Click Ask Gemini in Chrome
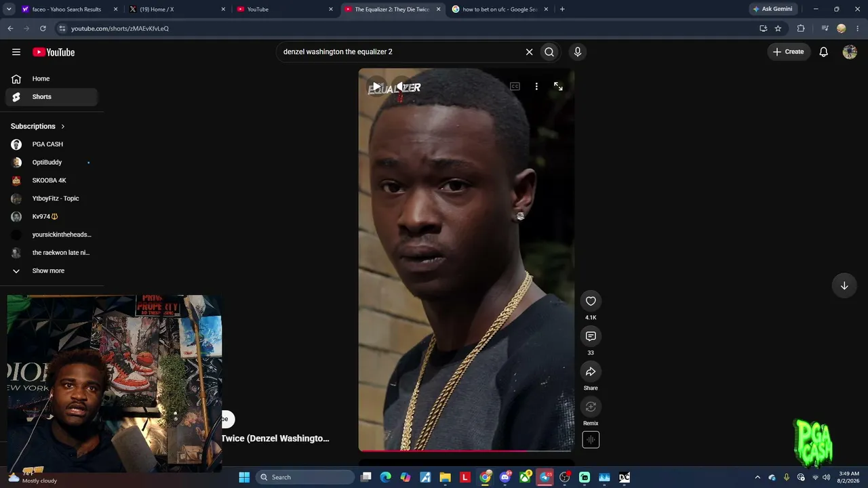 772,9
